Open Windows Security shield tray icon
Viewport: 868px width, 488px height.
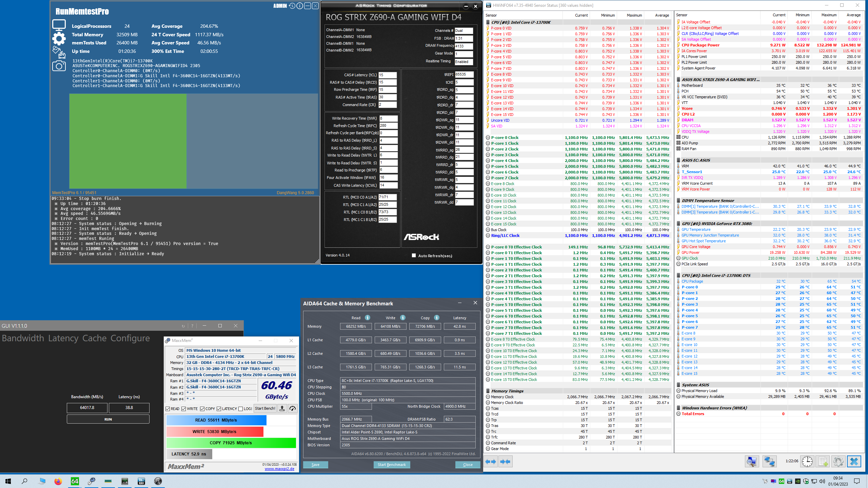[806, 481]
